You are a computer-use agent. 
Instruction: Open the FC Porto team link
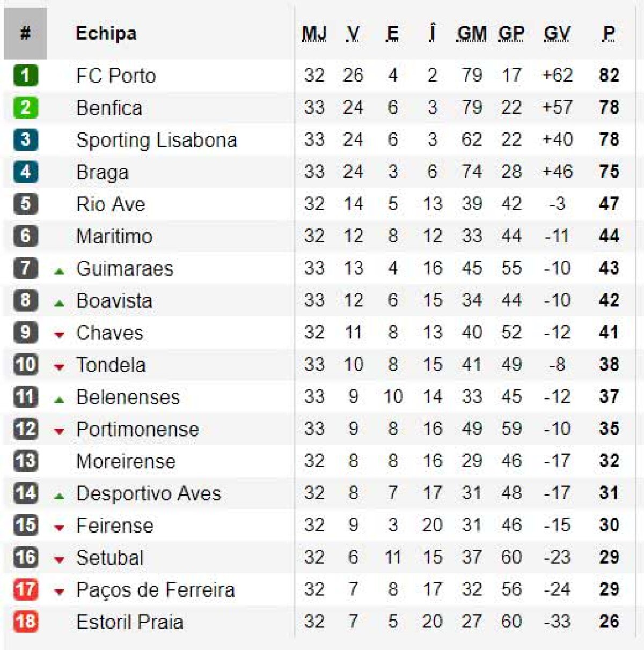coord(116,76)
